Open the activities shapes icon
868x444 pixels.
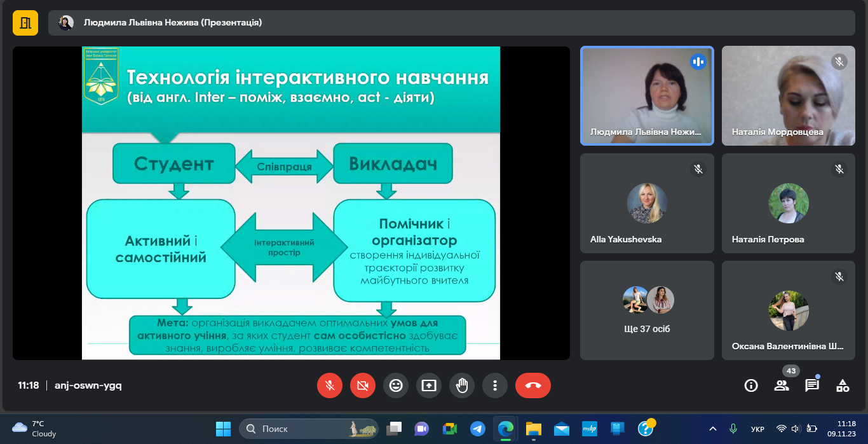pos(843,385)
